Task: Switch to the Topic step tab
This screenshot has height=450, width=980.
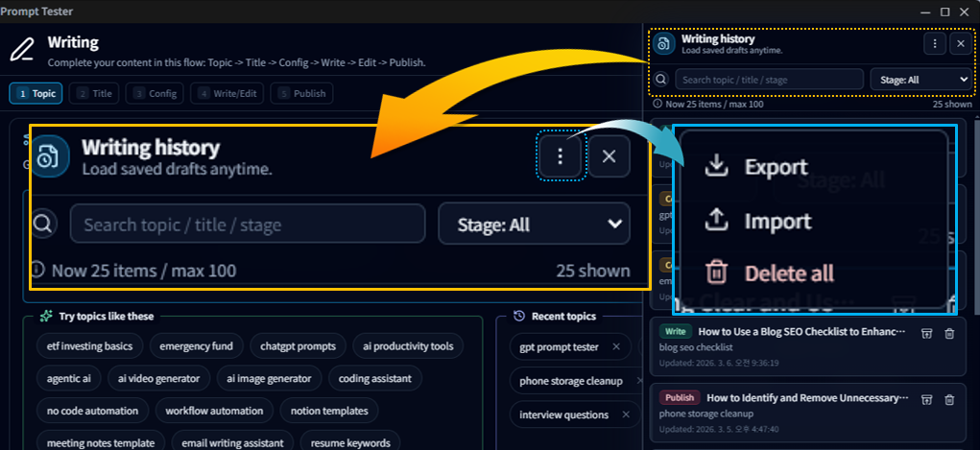Action: tap(36, 93)
